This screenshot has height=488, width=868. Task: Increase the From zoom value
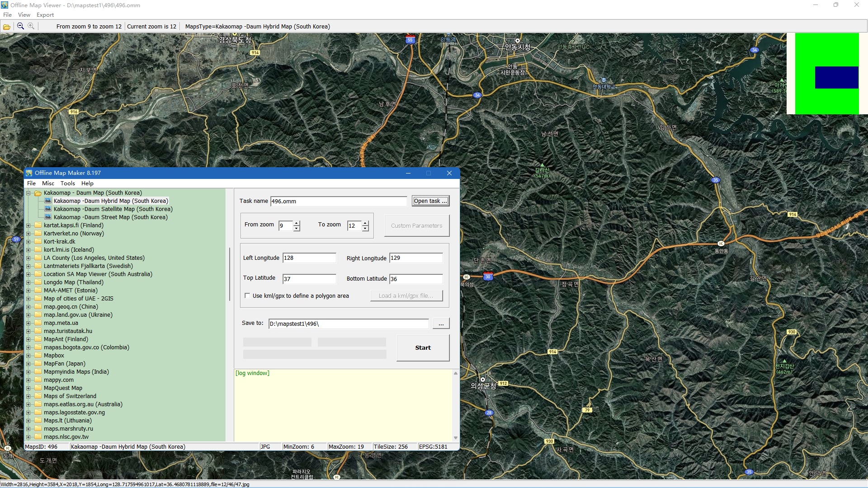pyautogui.click(x=297, y=223)
